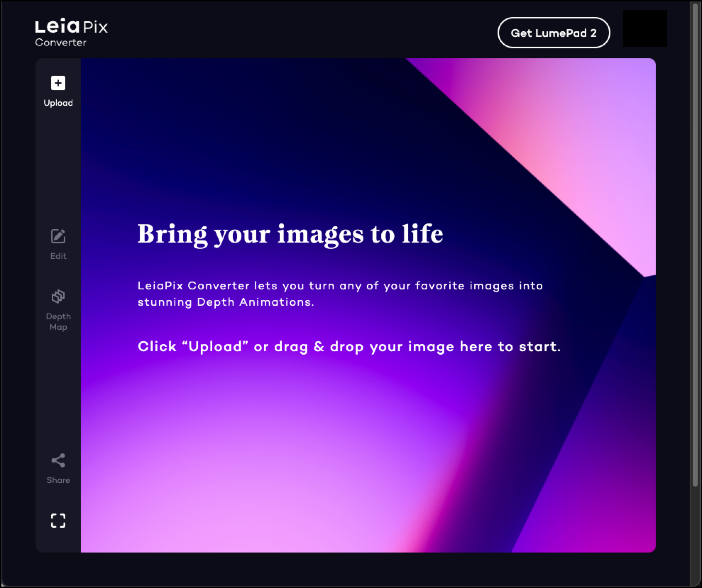The width and height of the screenshot is (702, 588).
Task: Click the Upload plus icon
Action: 58,83
